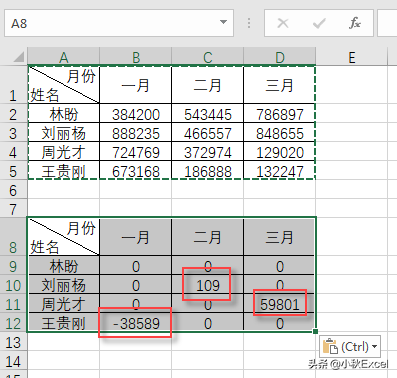Click 王贵刚 name cell in row 5
This screenshot has width=397, height=378.
coord(64,170)
